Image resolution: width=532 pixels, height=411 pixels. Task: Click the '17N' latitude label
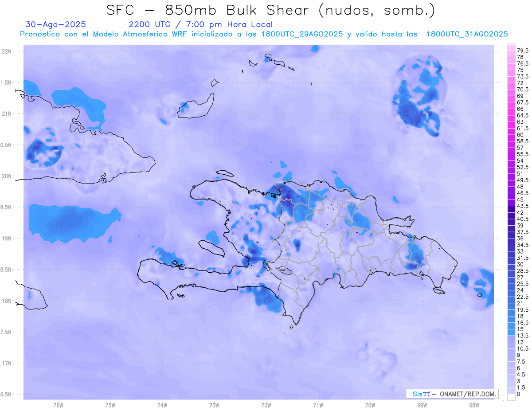pyautogui.click(x=8, y=363)
